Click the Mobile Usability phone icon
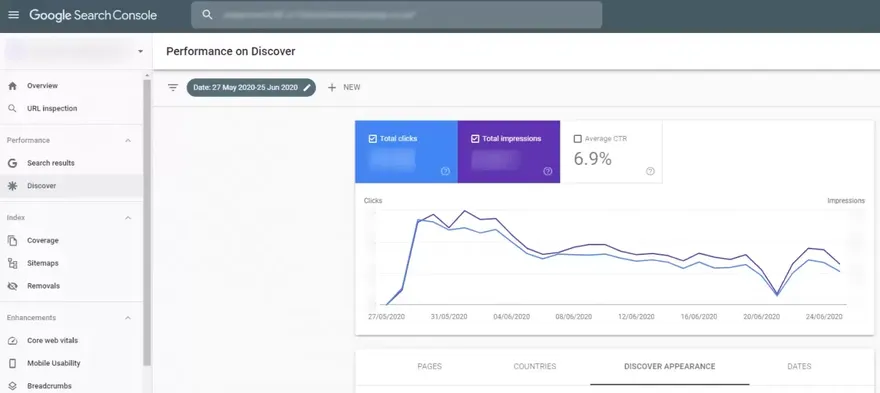This screenshot has width=880, height=393. coord(12,363)
